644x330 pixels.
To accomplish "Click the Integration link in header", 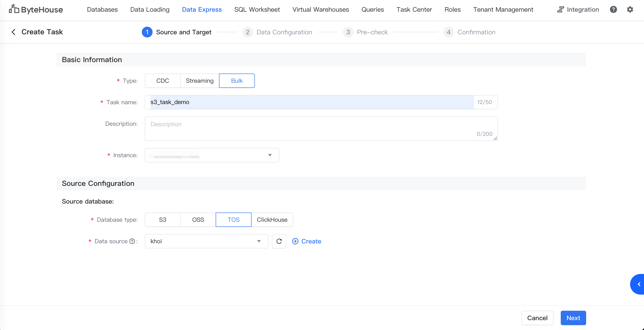I will [583, 9].
